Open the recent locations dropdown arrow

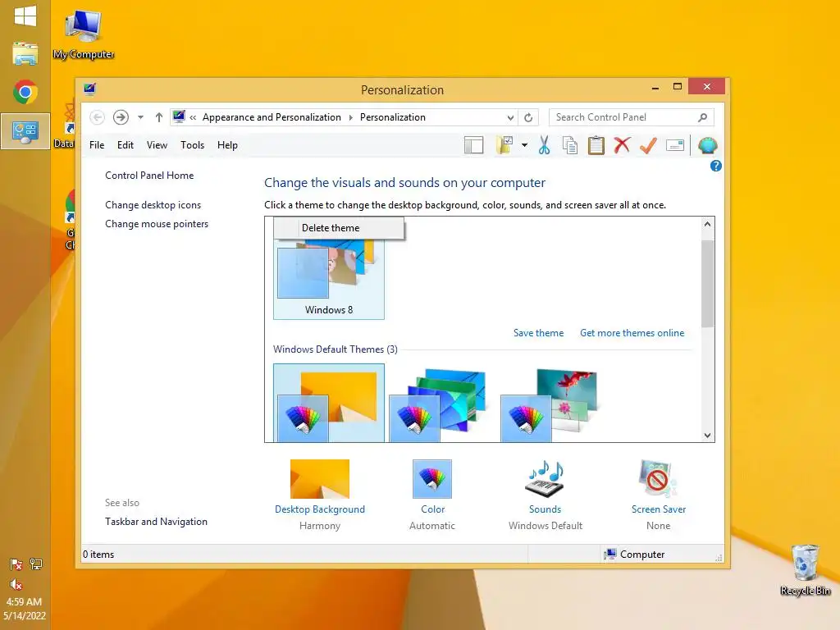point(140,117)
